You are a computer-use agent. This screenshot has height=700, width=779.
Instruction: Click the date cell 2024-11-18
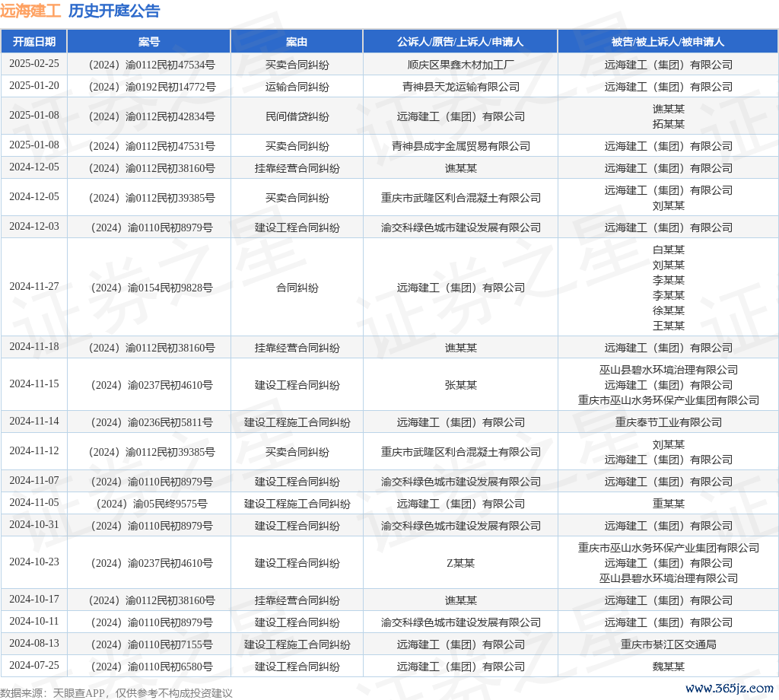pos(33,347)
